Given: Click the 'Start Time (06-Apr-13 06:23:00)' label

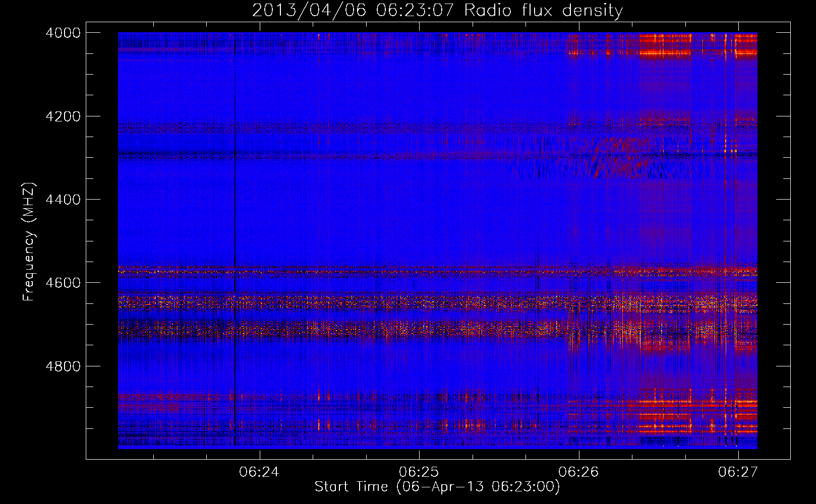Looking at the screenshot, I should point(437,487).
